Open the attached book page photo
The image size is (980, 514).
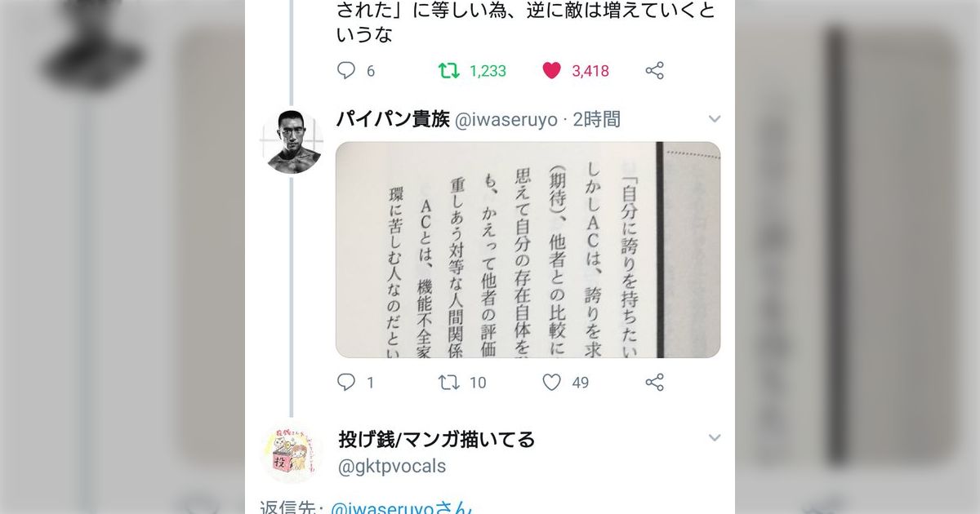(528, 250)
